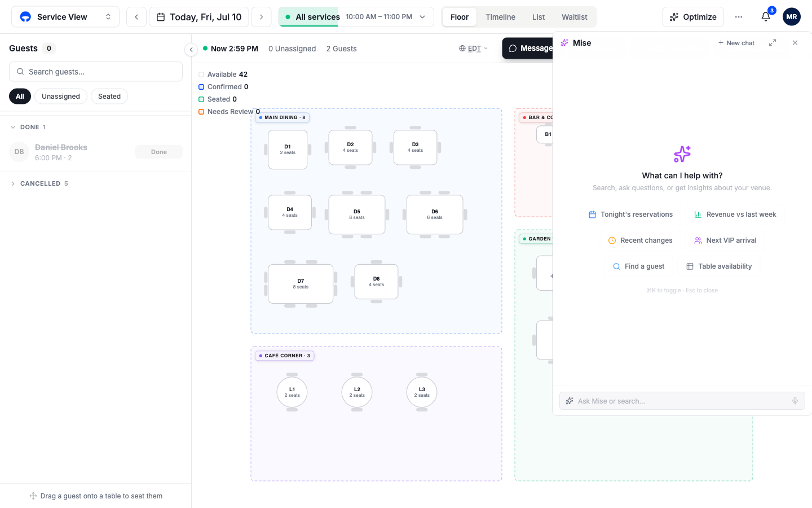Select table D1 on the floor plan
The width and height of the screenshot is (812, 508).
click(288, 150)
